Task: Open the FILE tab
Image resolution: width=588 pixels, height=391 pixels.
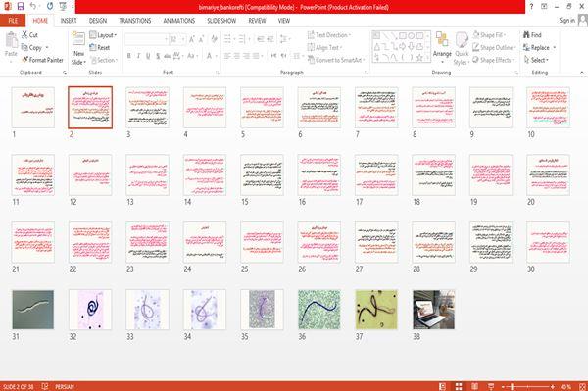Action: (x=13, y=21)
